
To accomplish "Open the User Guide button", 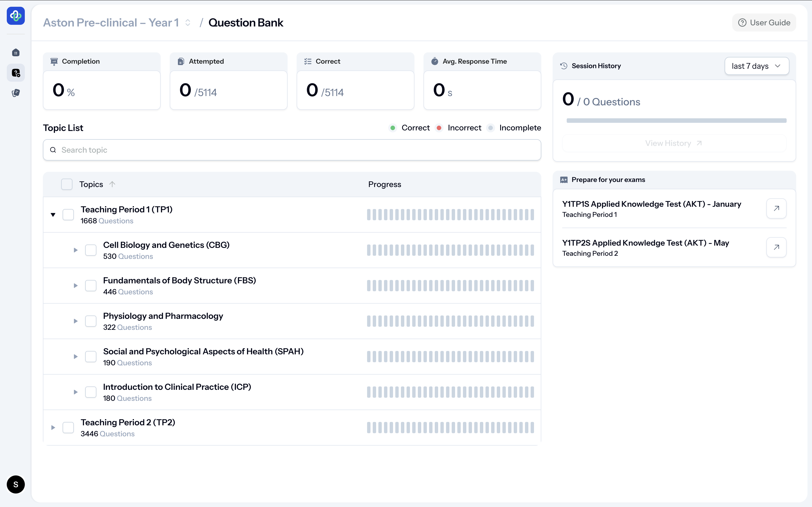I will (x=764, y=23).
